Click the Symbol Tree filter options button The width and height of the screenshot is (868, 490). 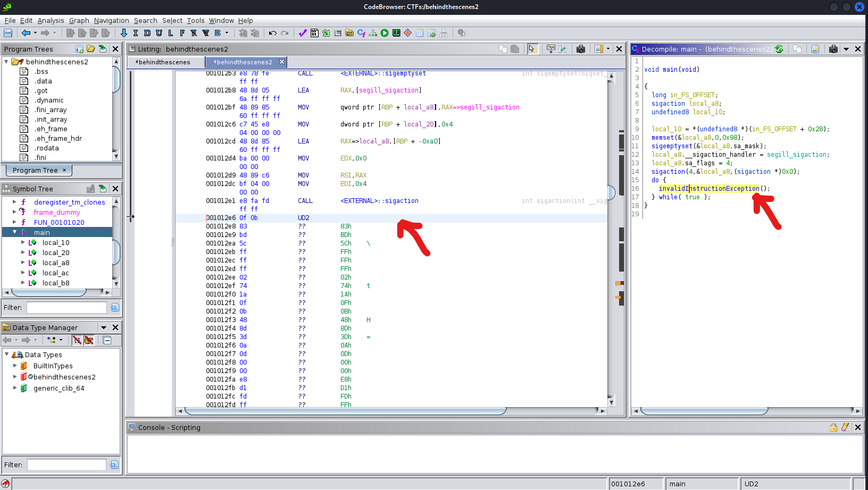(x=114, y=307)
